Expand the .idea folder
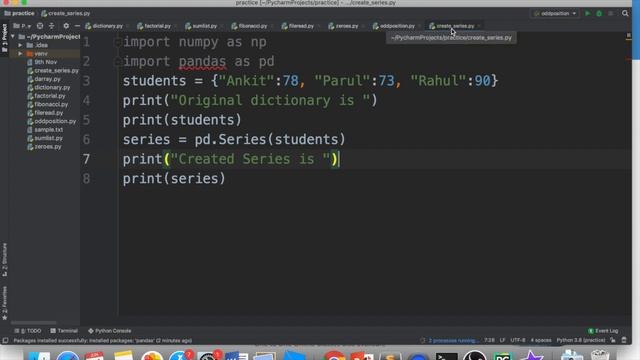 pos(20,45)
